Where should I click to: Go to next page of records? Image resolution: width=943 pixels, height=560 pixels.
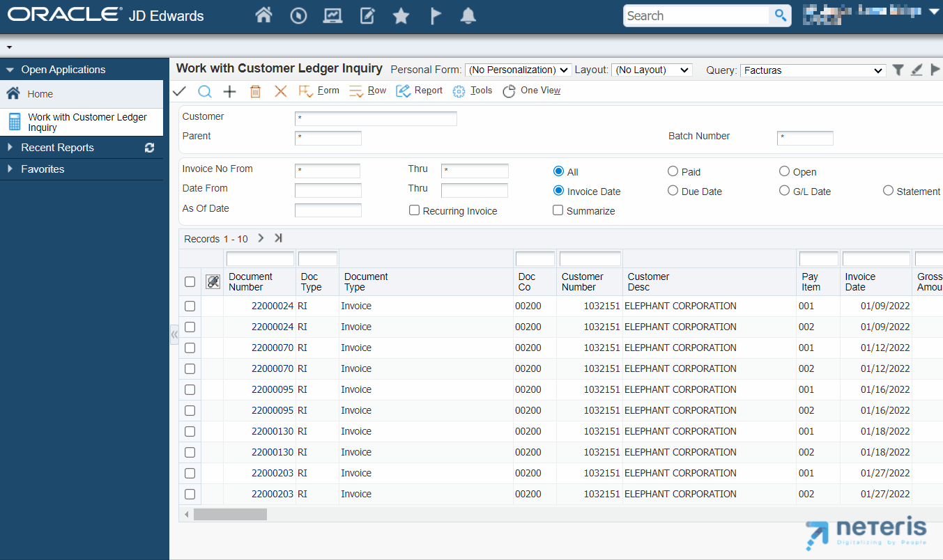[261, 238]
